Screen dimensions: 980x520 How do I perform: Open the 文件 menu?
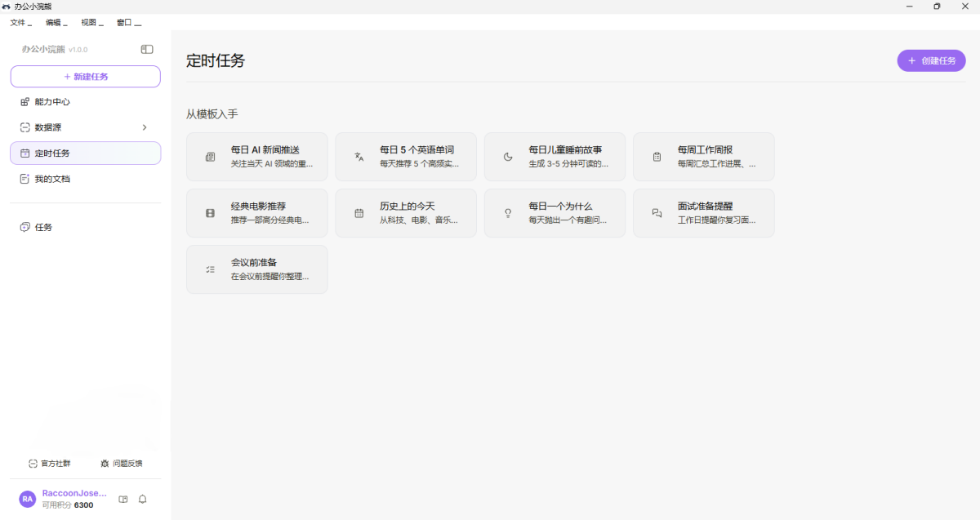pos(20,23)
